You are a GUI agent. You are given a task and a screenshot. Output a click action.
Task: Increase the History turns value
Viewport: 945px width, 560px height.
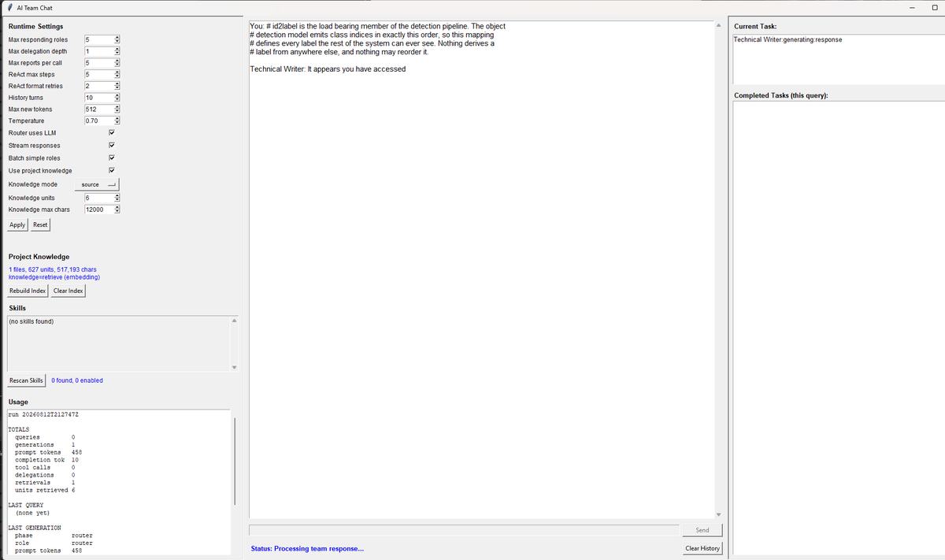[x=117, y=95]
